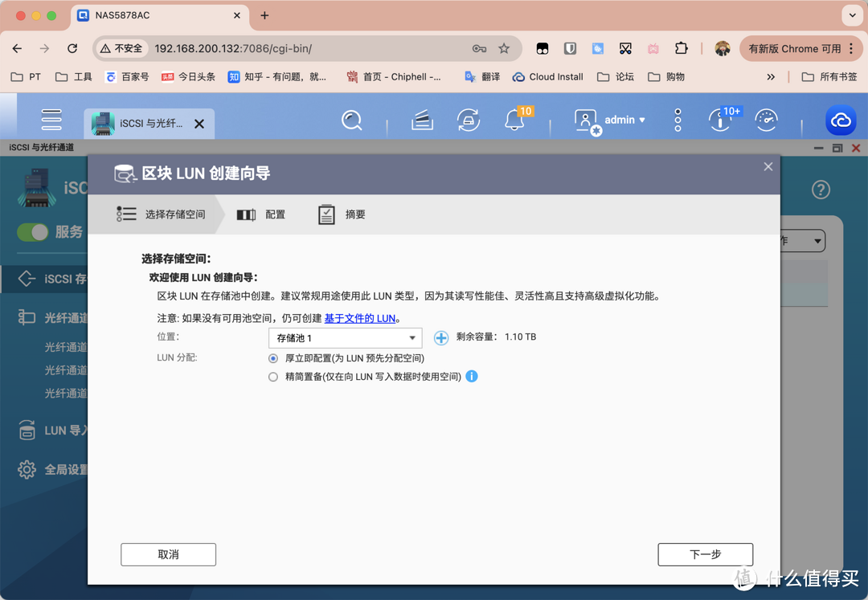Click the 基于文件的 LUN link
Screen dimensions: 868x600
coord(359,318)
